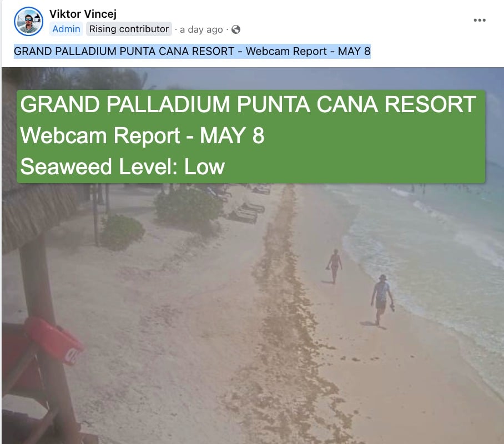Open the Viktor Vincej profile name link
The width and height of the screenshot is (504, 444).
[x=83, y=14]
